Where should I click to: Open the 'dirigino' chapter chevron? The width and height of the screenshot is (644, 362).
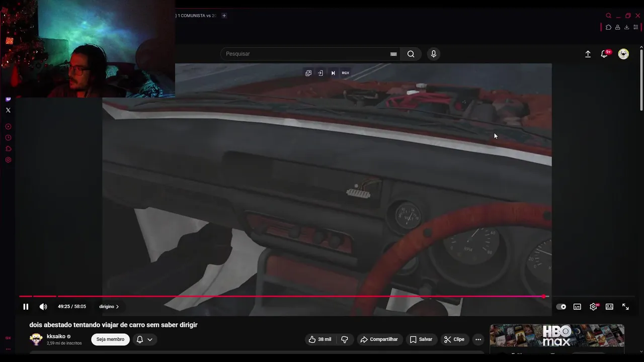(117, 307)
